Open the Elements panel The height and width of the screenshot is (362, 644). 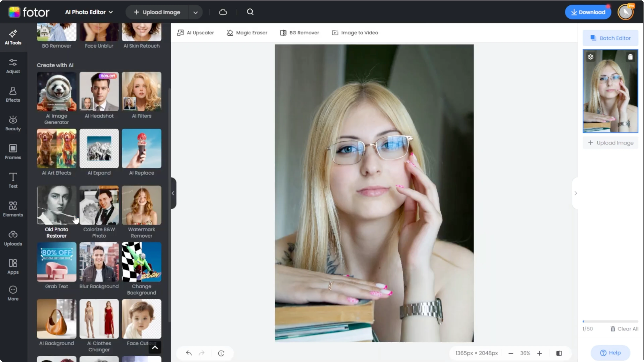(13, 209)
